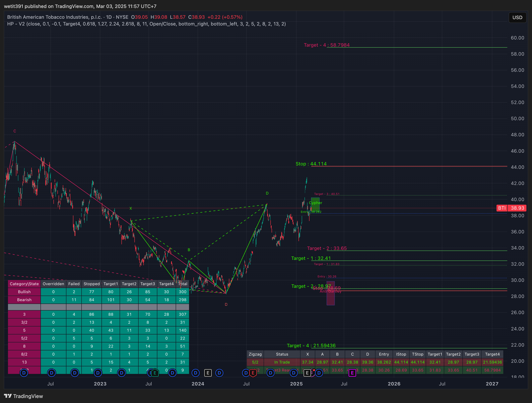Open the USD currency selector
The width and height of the screenshot is (532, 403).
[x=517, y=18]
